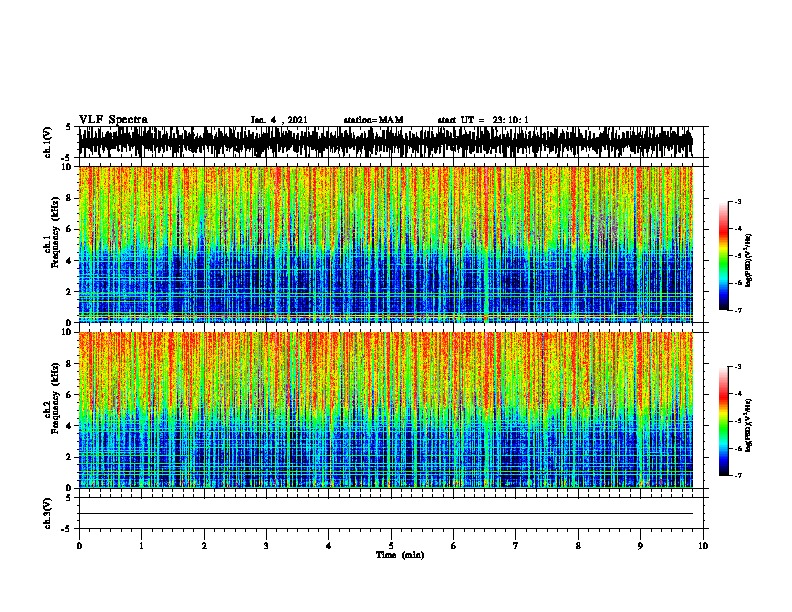Click the "5" tick of the ch.3(V) axis
The image size is (792, 612).
tap(69, 498)
